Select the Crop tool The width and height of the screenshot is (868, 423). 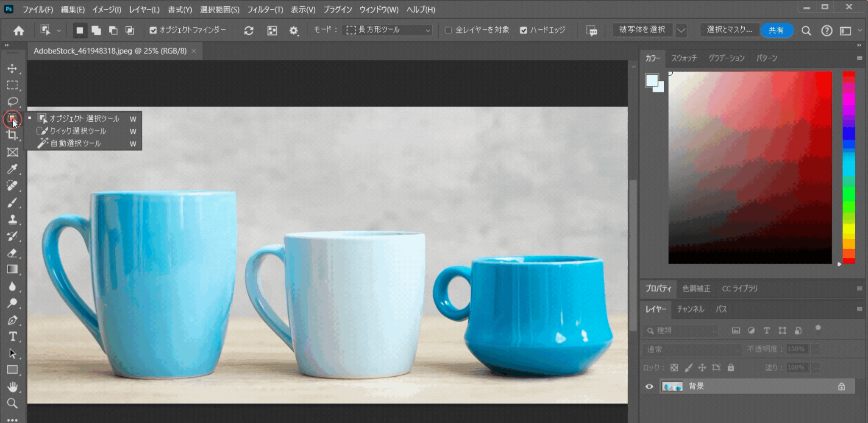coord(12,135)
